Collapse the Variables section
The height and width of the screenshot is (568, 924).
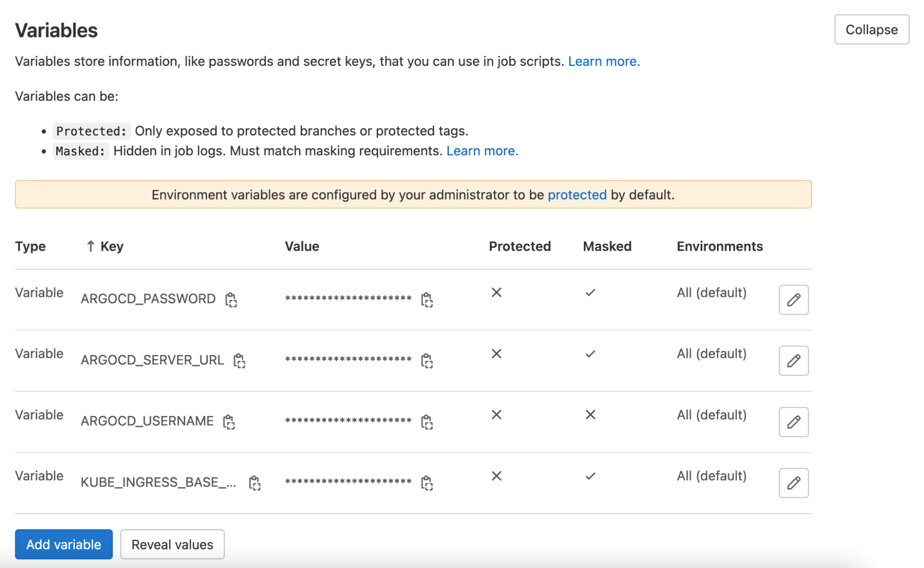click(871, 30)
